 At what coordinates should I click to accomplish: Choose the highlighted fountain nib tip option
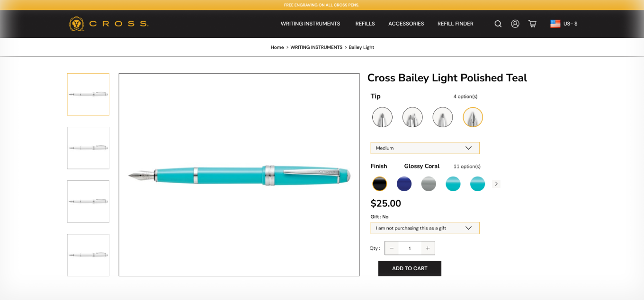473,117
